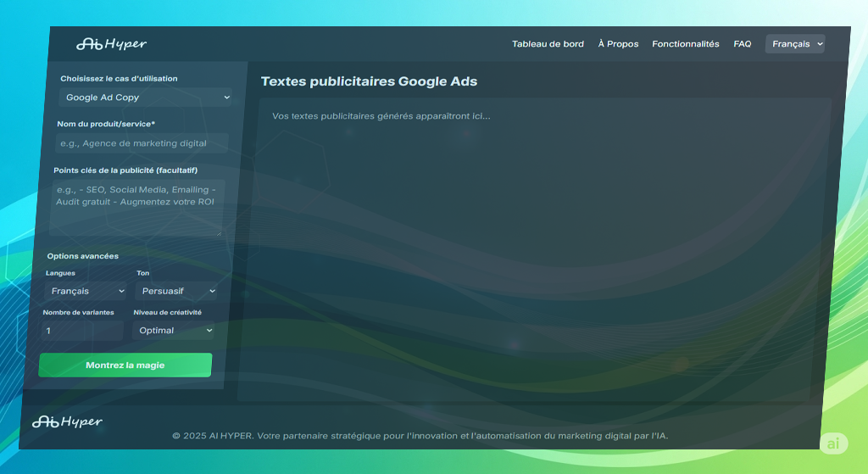Go to the À Propos section
This screenshot has height=474, width=868.
click(x=618, y=44)
